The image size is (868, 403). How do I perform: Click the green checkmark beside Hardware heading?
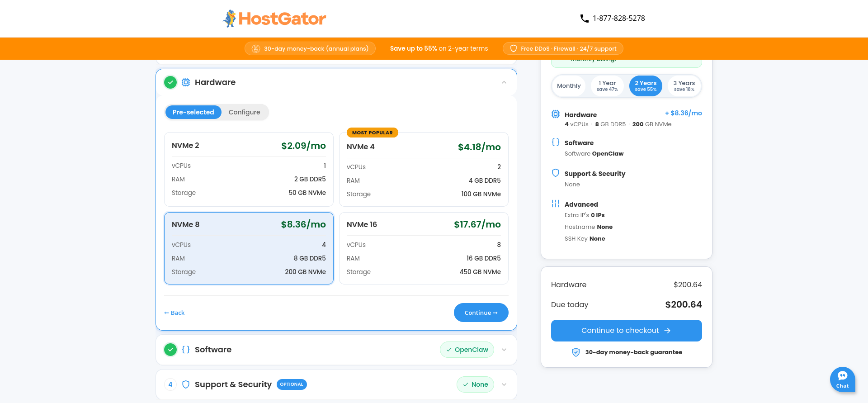(x=170, y=82)
